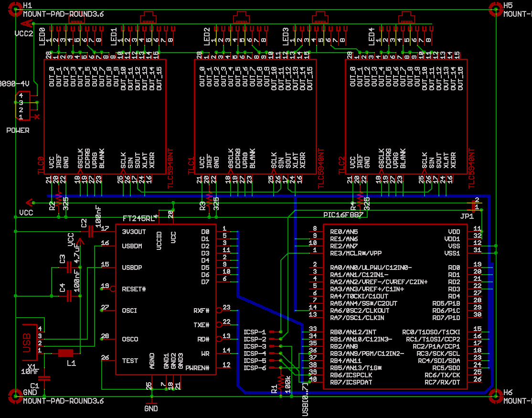532x418 pixels.
Task: Click the GND ground symbol at bottom
Action: (x=151, y=400)
